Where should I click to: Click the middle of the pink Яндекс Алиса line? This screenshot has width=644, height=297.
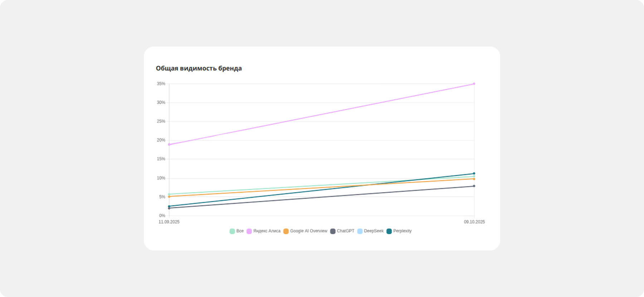322,114
